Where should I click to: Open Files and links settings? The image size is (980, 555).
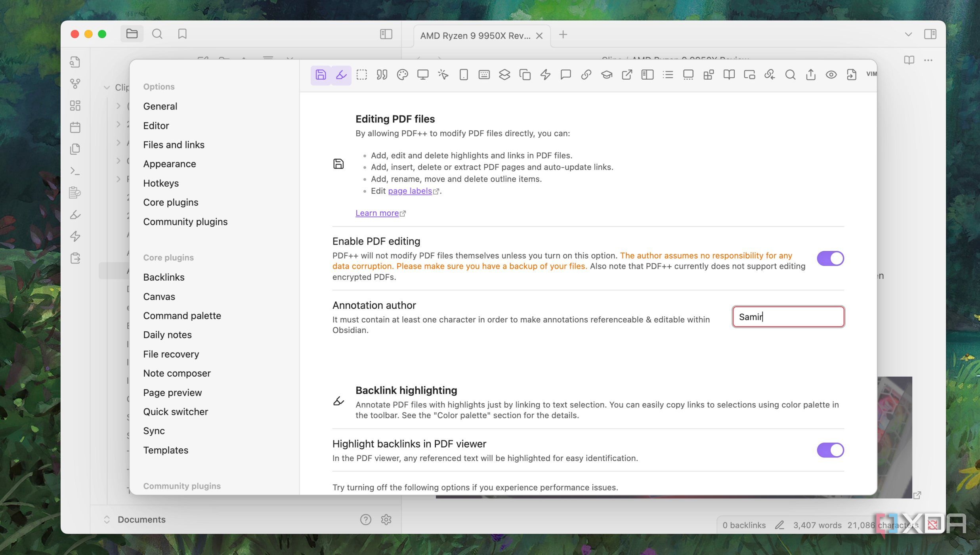coord(174,145)
